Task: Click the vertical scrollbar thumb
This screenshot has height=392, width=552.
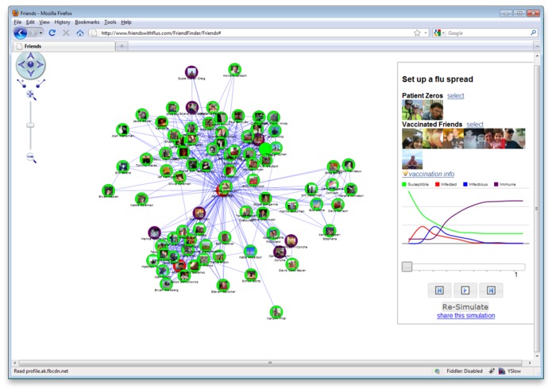Action: (536, 208)
